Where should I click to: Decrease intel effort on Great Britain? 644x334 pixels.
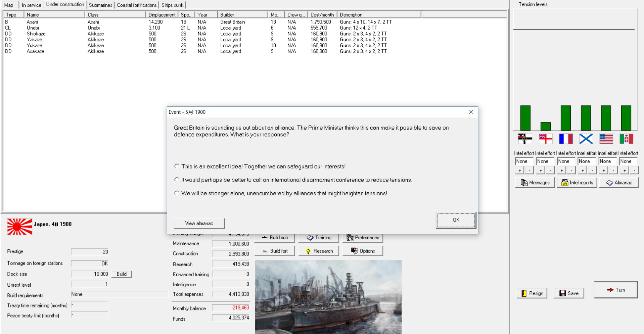tap(550, 171)
